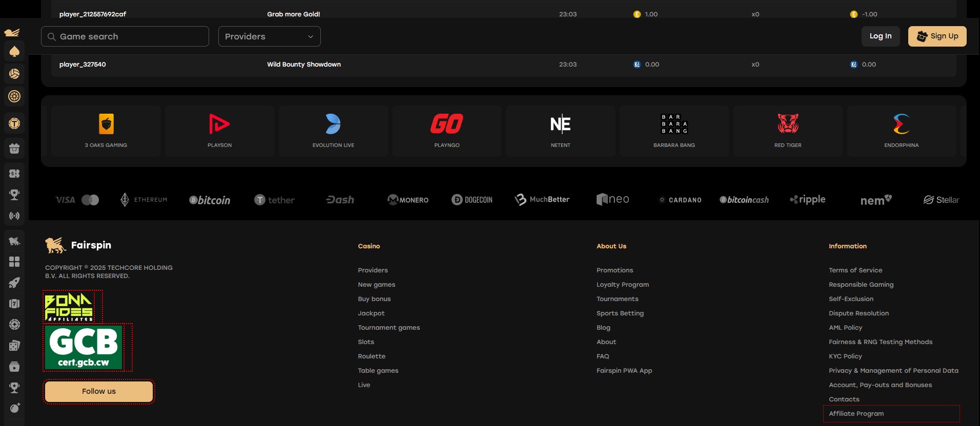
Task: Click the rocket icon in sidebar
Action: tap(14, 283)
